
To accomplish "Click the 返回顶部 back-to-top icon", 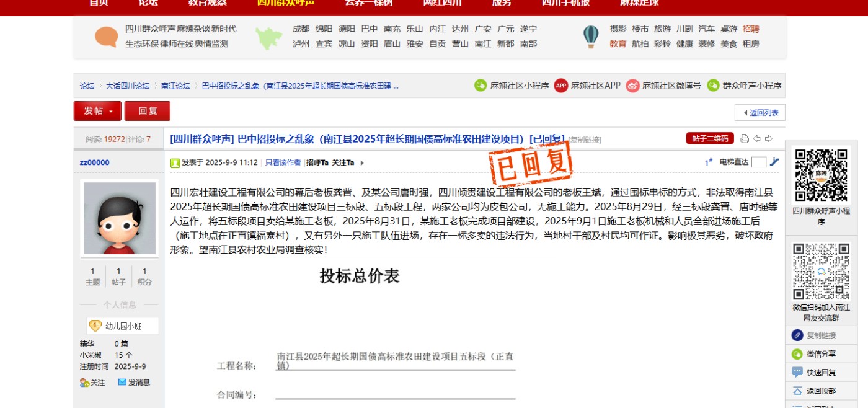I will 797,391.
